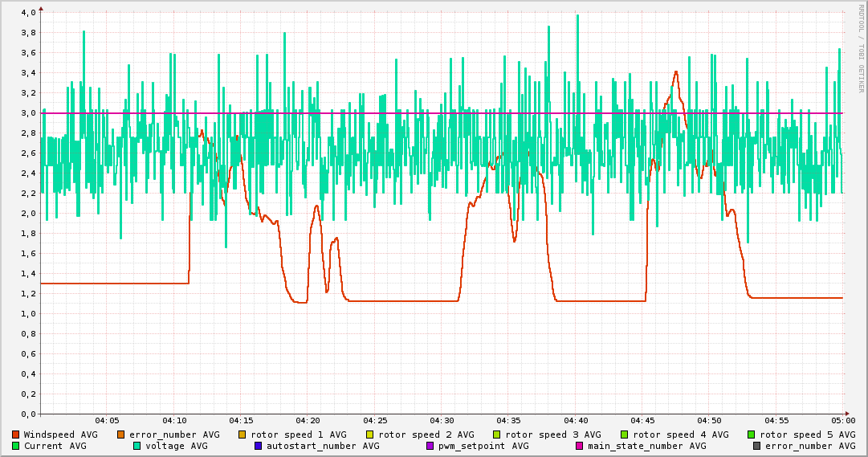
Task: Click the red Windspeed legend color box
Action: pos(16,435)
